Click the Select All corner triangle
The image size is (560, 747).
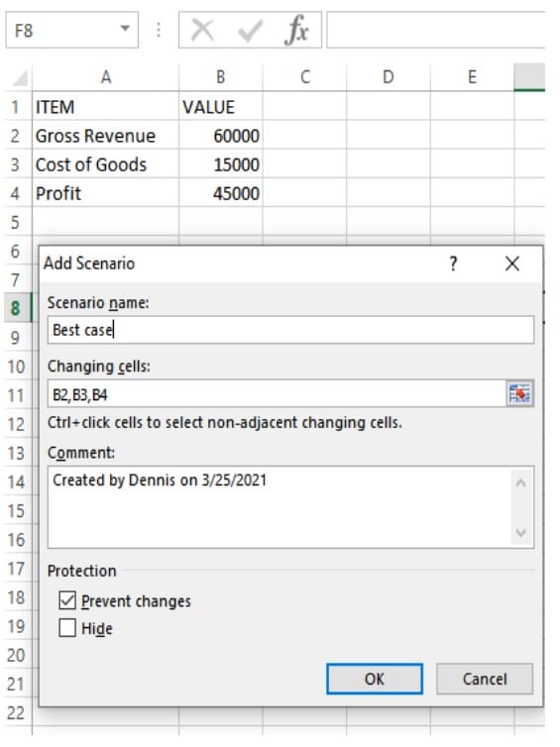(x=20, y=77)
